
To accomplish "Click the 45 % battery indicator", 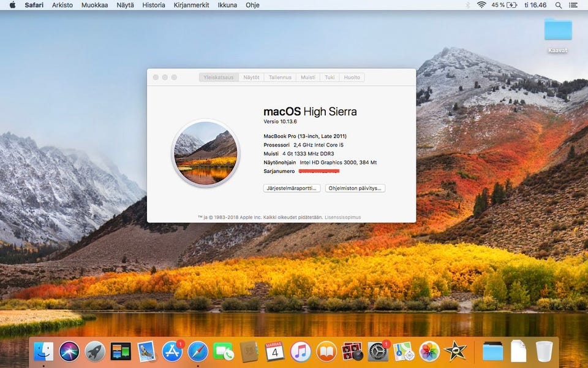I will click(504, 5).
